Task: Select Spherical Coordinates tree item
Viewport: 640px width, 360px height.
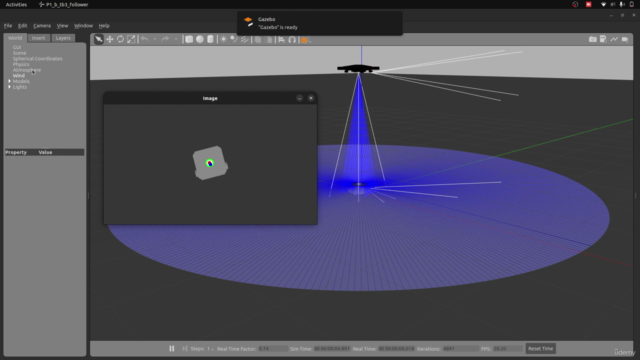Action: [38, 59]
